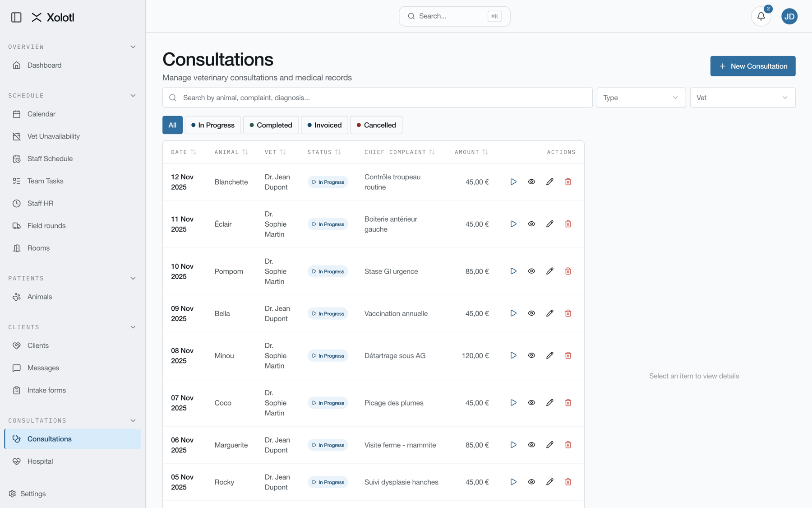Edit Blanchette consultation pencil icon
The width and height of the screenshot is (812, 508).
[549, 182]
